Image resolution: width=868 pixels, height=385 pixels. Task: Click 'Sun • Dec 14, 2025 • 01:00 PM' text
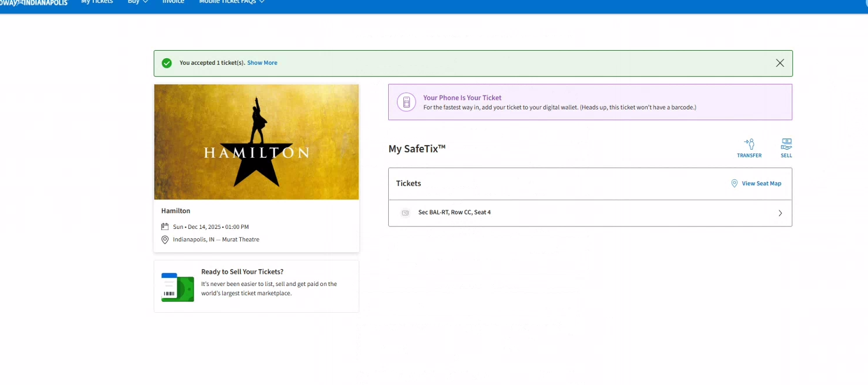(211, 227)
